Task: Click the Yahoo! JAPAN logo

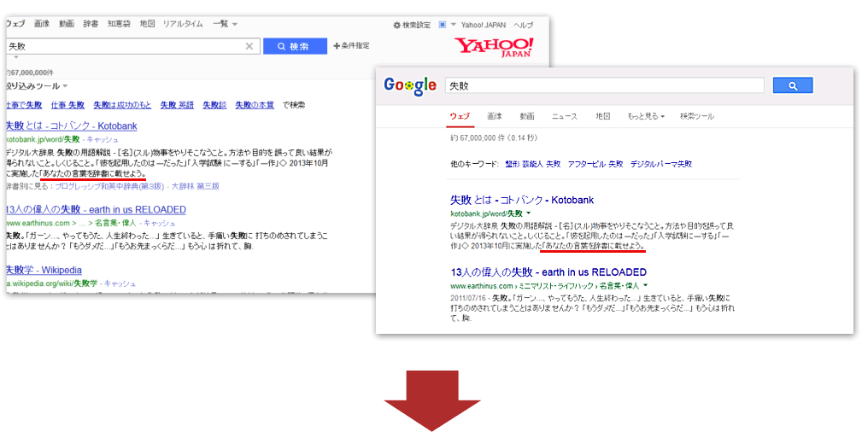Action: [x=494, y=48]
